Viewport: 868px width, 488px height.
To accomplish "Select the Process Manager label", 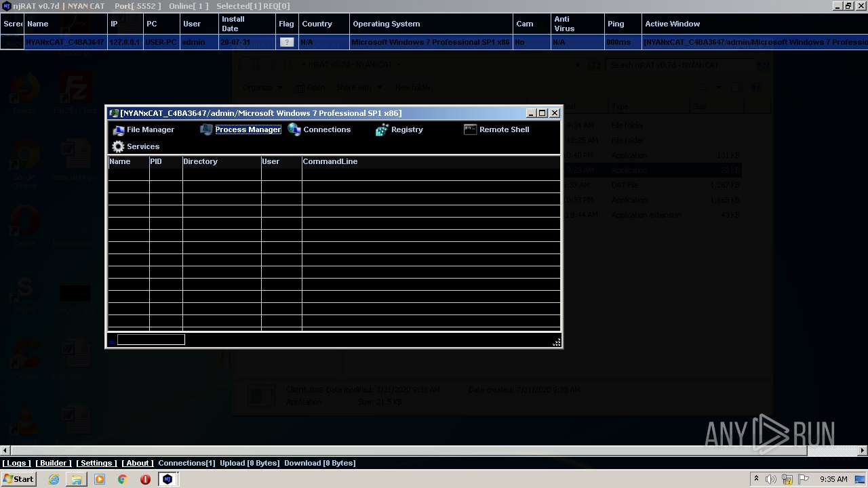I will coord(248,129).
